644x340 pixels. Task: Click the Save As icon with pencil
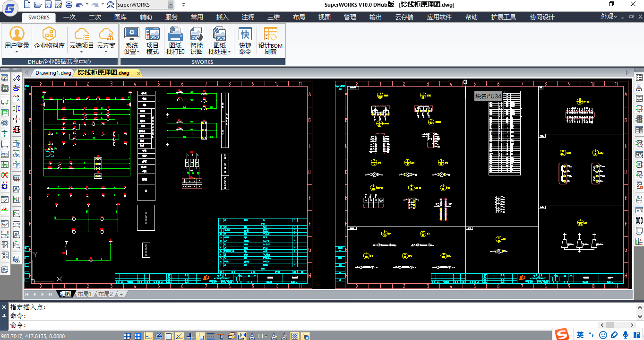pos(58,5)
